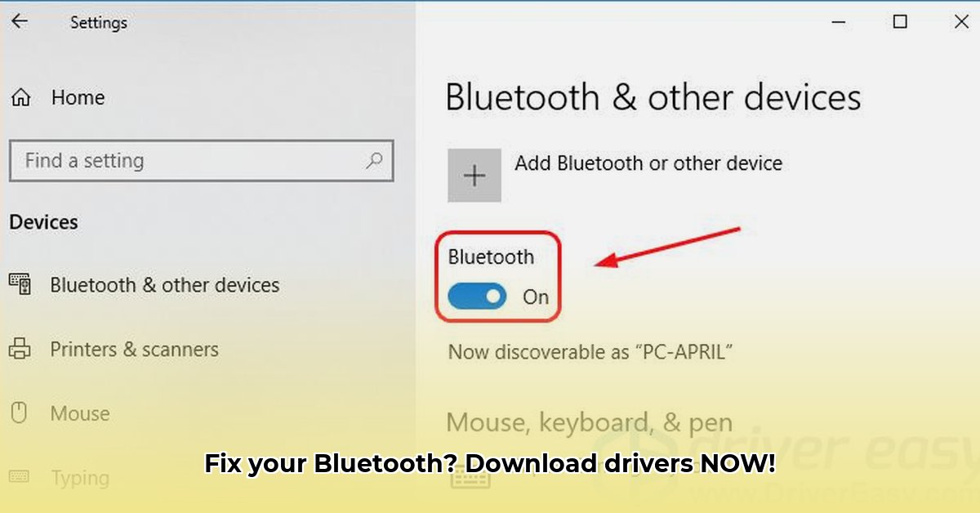This screenshot has height=513, width=980.
Task: Open Mouse settings from sidebar
Action: point(81,413)
